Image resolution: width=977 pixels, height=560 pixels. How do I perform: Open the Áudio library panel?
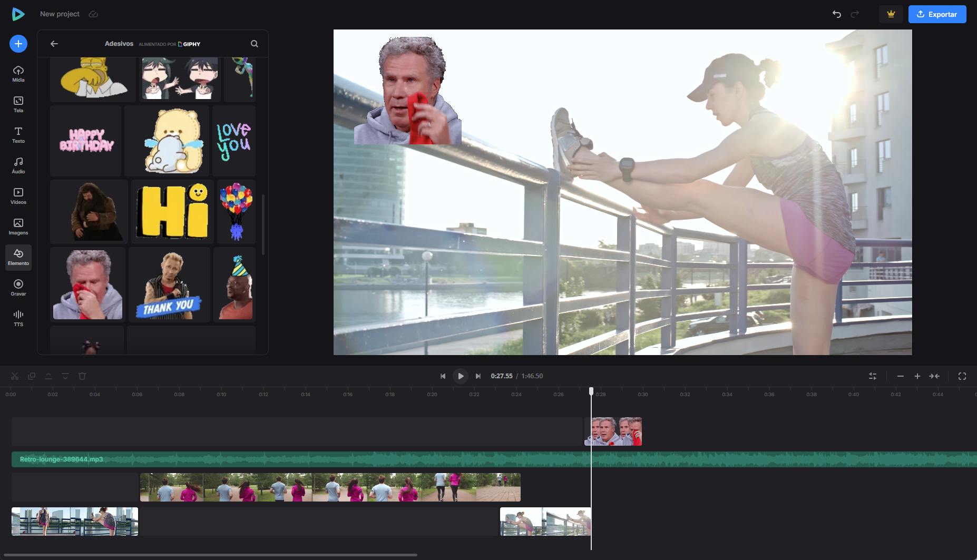[x=18, y=165]
